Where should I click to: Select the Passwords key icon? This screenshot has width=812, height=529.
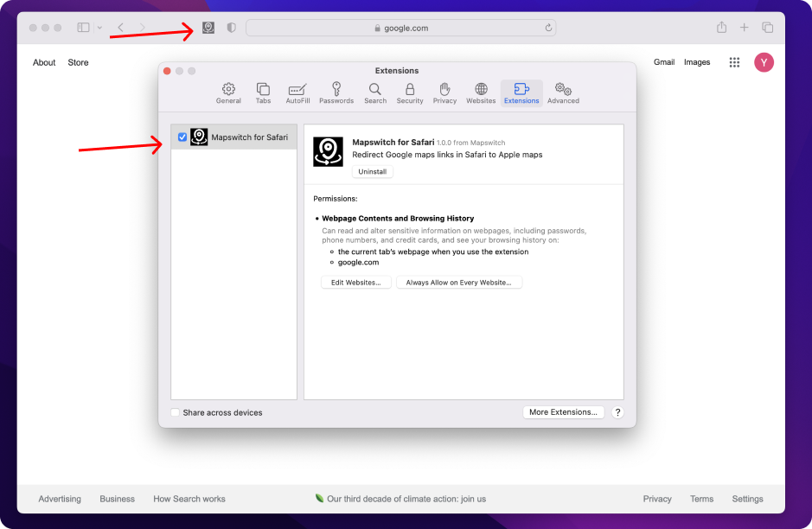[336, 92]
